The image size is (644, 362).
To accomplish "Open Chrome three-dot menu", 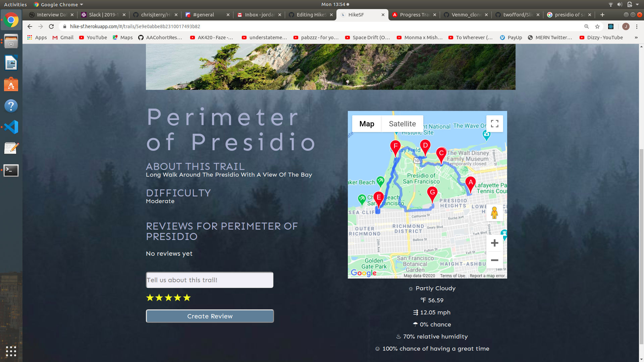I will coord(637,26).
